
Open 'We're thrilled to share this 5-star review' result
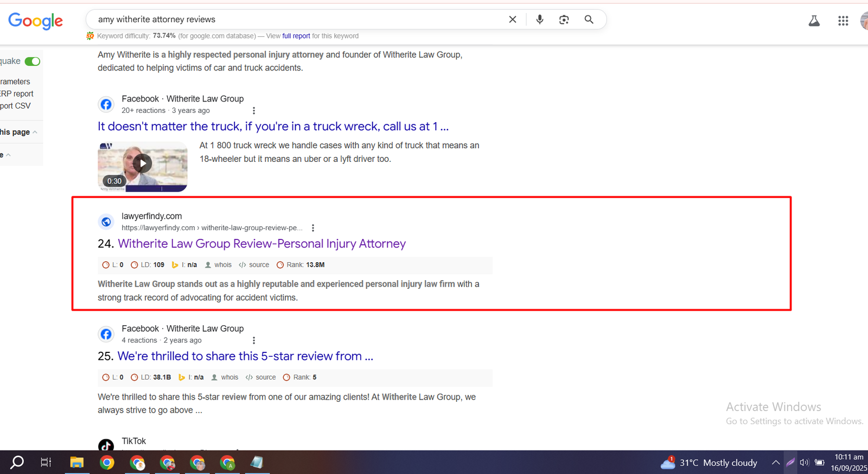pos(245,356)
